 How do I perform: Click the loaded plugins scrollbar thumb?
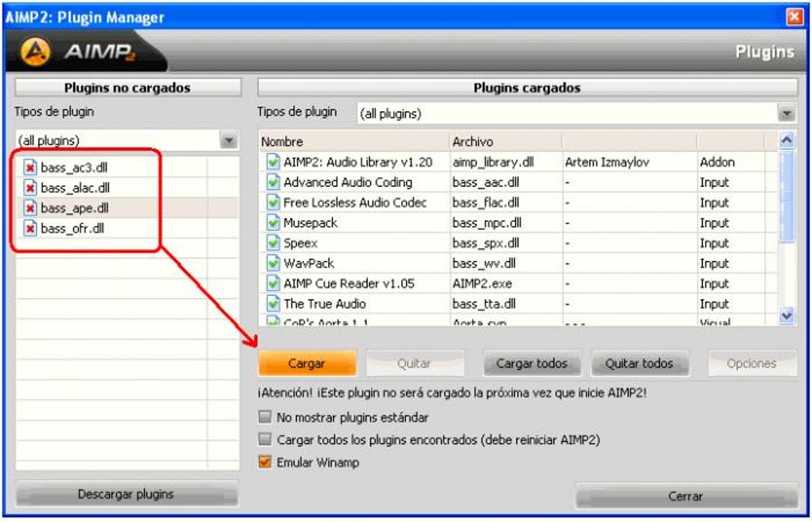tap(786, 196)
